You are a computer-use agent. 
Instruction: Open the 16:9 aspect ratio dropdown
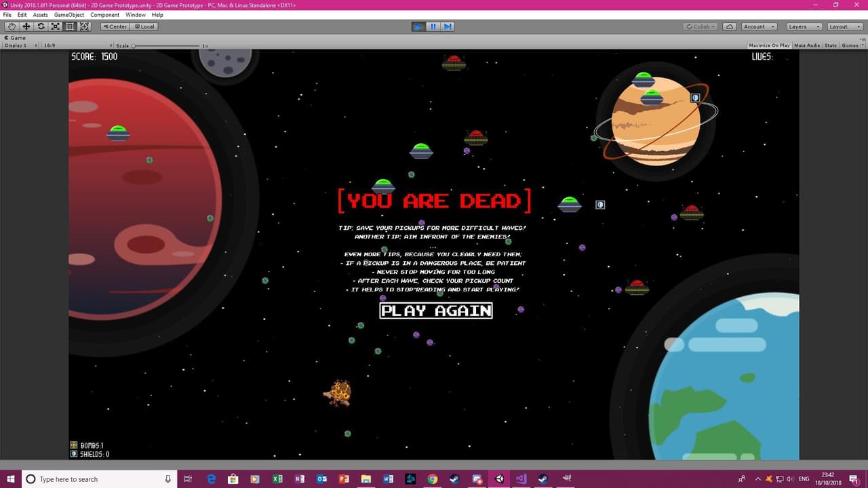click(76, 45)
